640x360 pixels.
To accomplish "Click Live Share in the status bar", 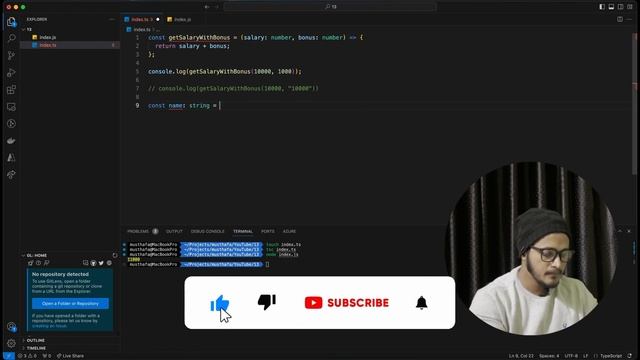I will click(x=70, y=356).
